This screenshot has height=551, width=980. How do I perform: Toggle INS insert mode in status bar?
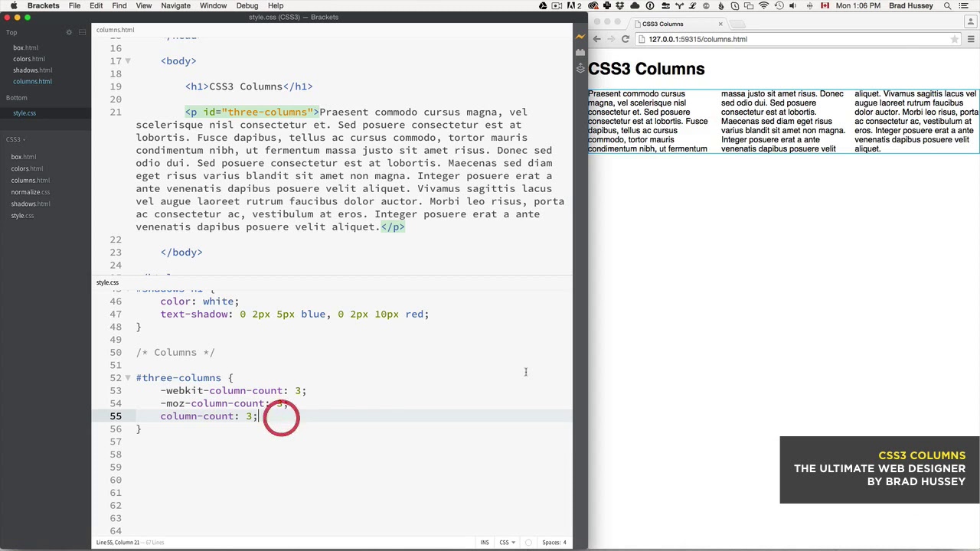(x=485, y=543)
